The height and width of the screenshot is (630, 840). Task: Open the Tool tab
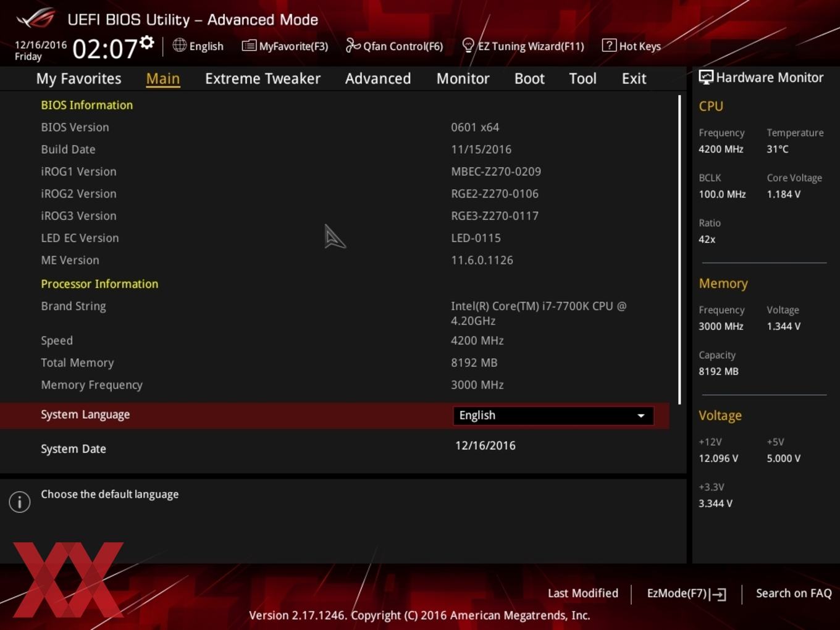(582, 78)
